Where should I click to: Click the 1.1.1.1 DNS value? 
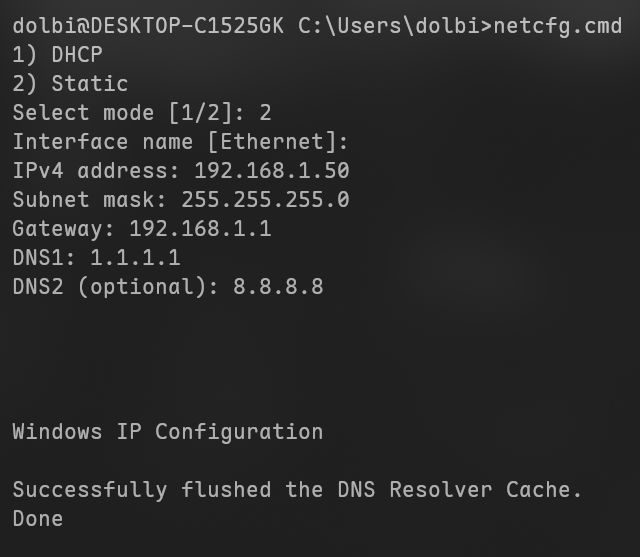(135, 258)
